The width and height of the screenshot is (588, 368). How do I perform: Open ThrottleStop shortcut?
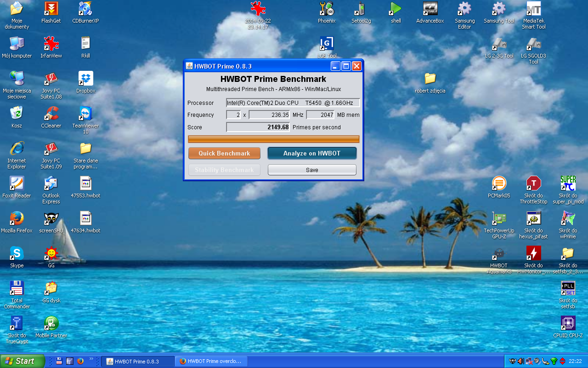click(533, 190)
